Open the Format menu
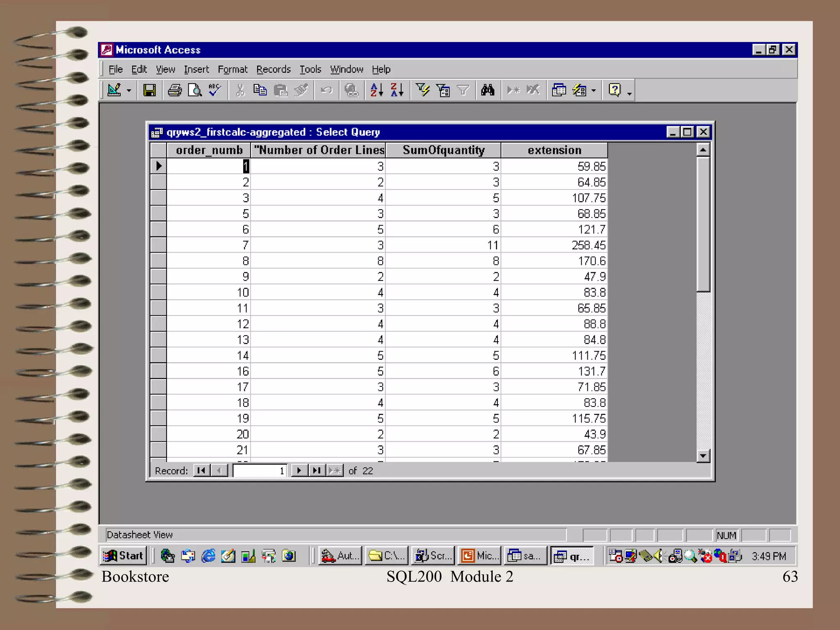Screen dimensions: 840x630 (x=233, y=69)
